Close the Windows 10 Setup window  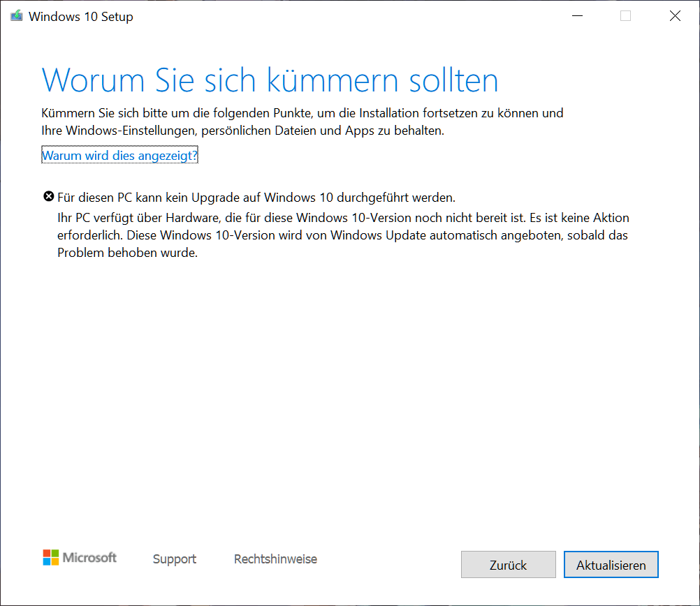[674, 15]
